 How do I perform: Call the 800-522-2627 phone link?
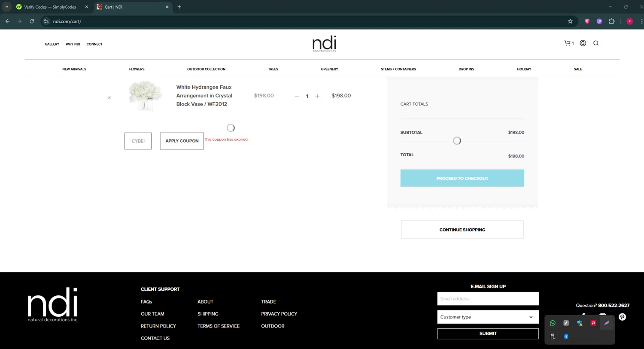pyautogui.click(x=614, y=306)
